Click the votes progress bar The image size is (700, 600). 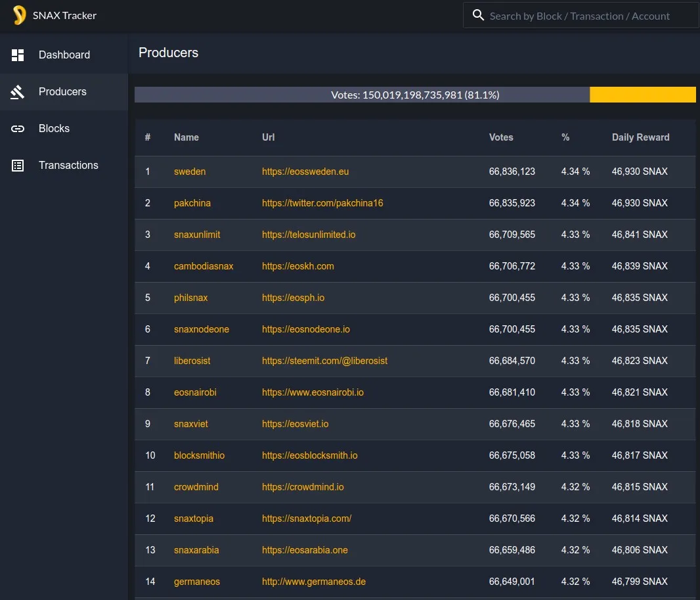[x=415, y=95]
